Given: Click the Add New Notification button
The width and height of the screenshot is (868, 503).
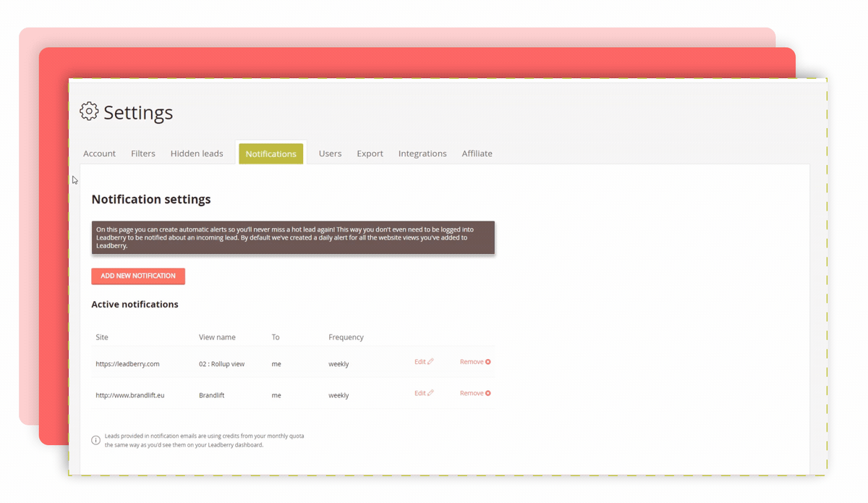Looking at the screenshot, I should 138,276.
